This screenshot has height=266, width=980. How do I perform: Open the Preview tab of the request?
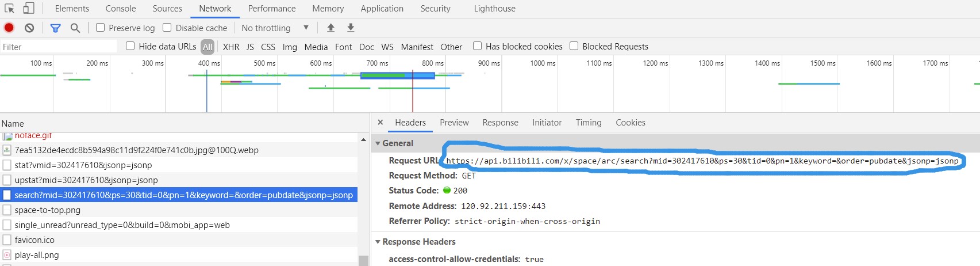(454, 123)
